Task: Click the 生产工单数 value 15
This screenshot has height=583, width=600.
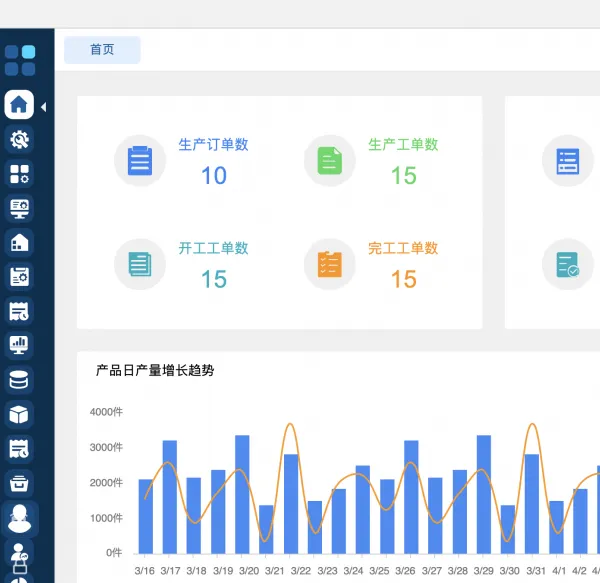Action: click(404, 176)
